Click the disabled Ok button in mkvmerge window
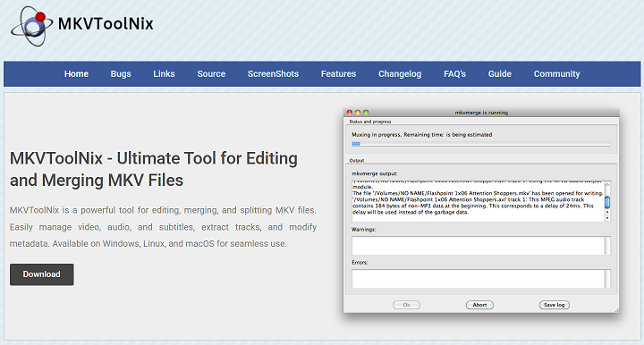The width and height of the screenshot is (644, 345). click(406, 305)
